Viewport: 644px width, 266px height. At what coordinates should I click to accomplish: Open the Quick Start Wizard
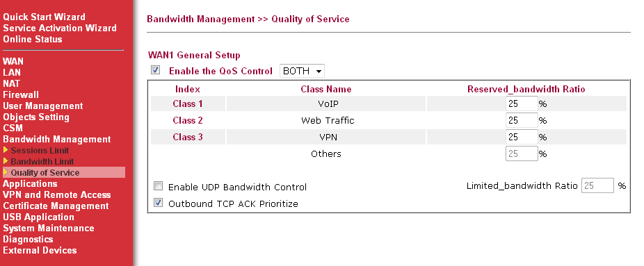(44, 17)
